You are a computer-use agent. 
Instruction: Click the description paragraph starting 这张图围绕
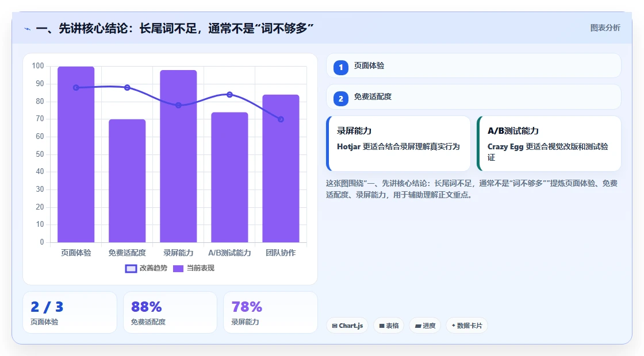(x=472, y=189)
